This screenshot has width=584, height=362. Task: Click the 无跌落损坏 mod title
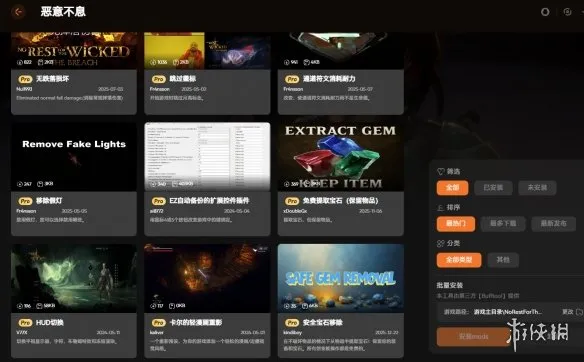pos(53,79)
